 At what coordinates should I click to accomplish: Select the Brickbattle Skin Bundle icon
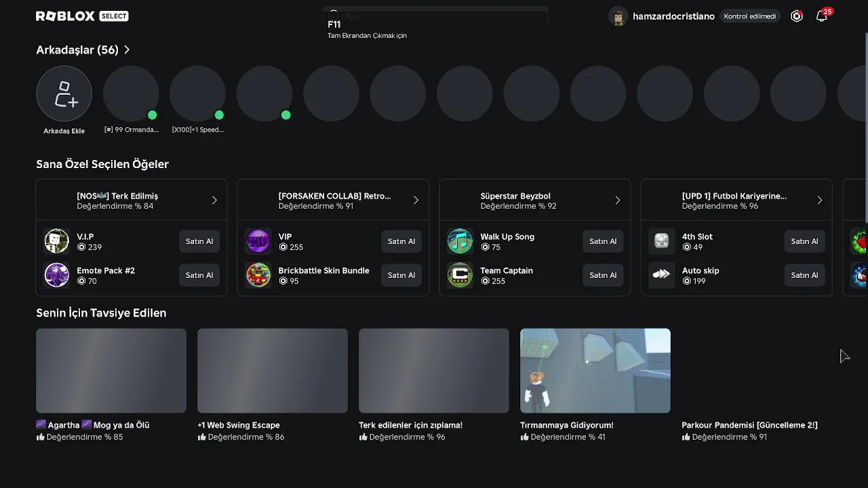pos(258,275)
